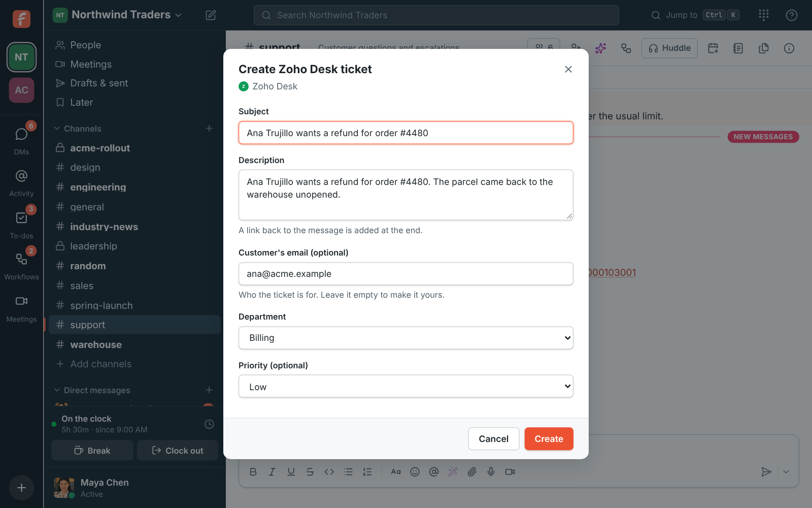Click the Break button

(92, 451)
